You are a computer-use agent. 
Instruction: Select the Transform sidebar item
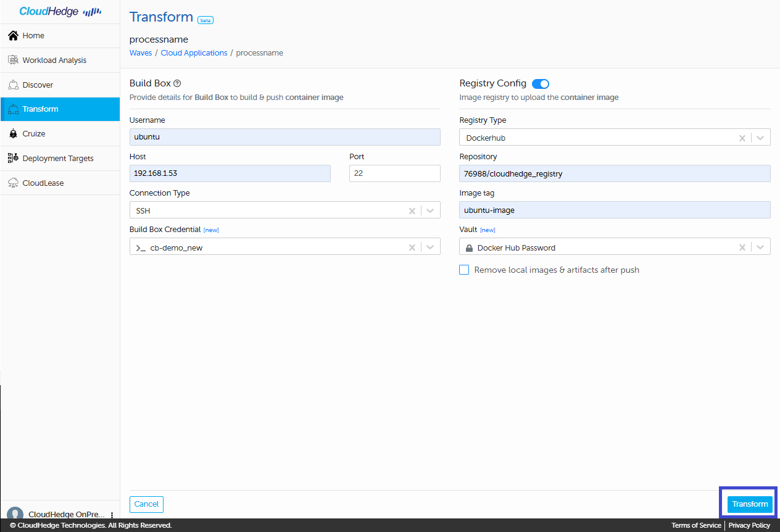click(60, 109)
